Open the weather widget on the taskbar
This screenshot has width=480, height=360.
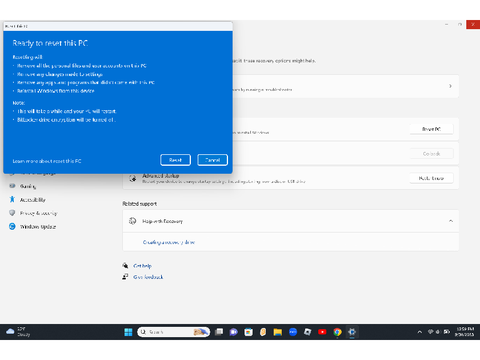[x=18, y=332]
